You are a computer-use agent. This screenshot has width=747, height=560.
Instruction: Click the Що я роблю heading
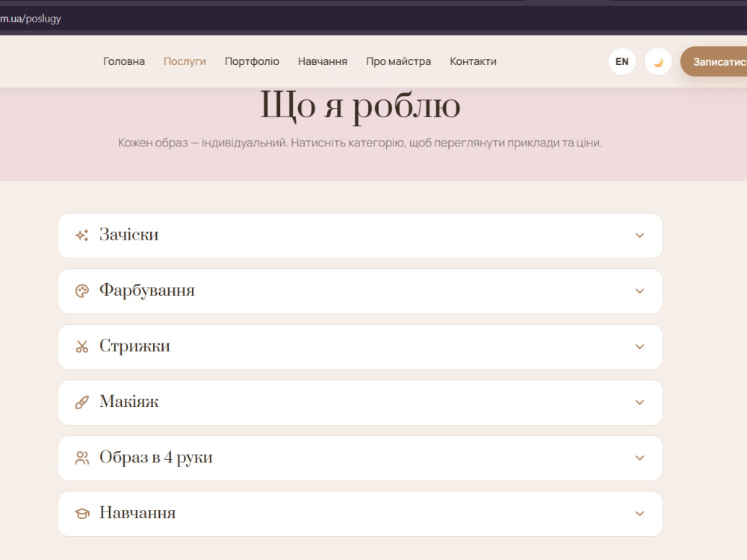click(360, 106)
